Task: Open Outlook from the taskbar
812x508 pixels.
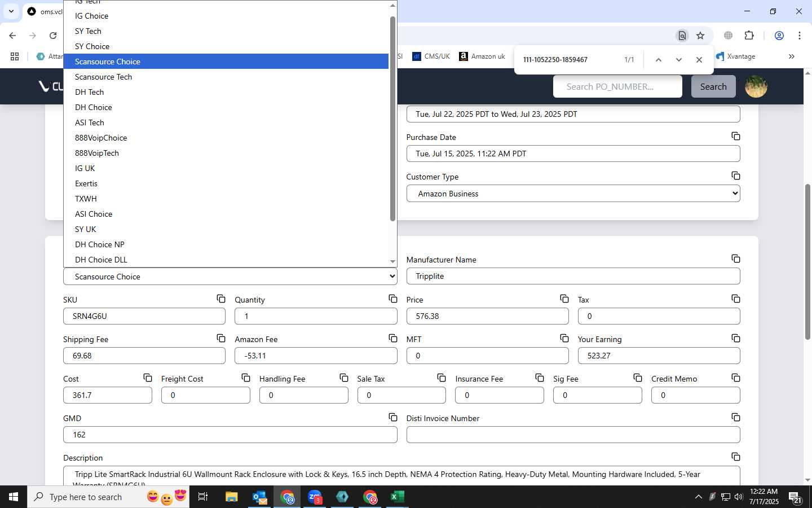Action: click(259, 497)
